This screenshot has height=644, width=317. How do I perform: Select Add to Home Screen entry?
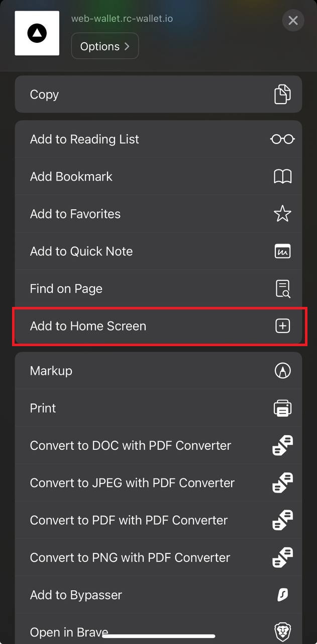pos(158,326)
